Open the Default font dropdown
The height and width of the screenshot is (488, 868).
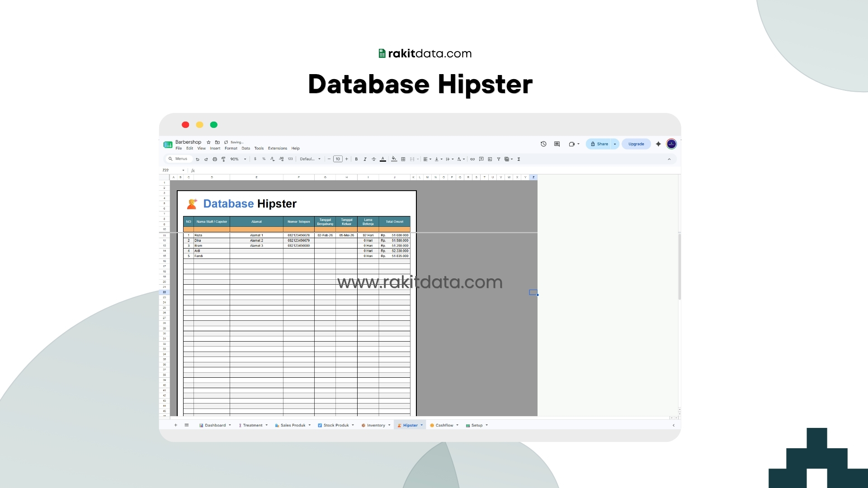point(310,159)
